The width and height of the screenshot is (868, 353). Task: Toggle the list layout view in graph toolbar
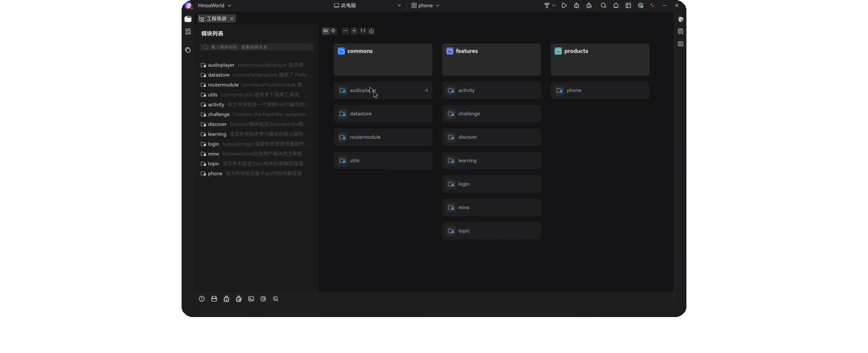coord(325,31)
